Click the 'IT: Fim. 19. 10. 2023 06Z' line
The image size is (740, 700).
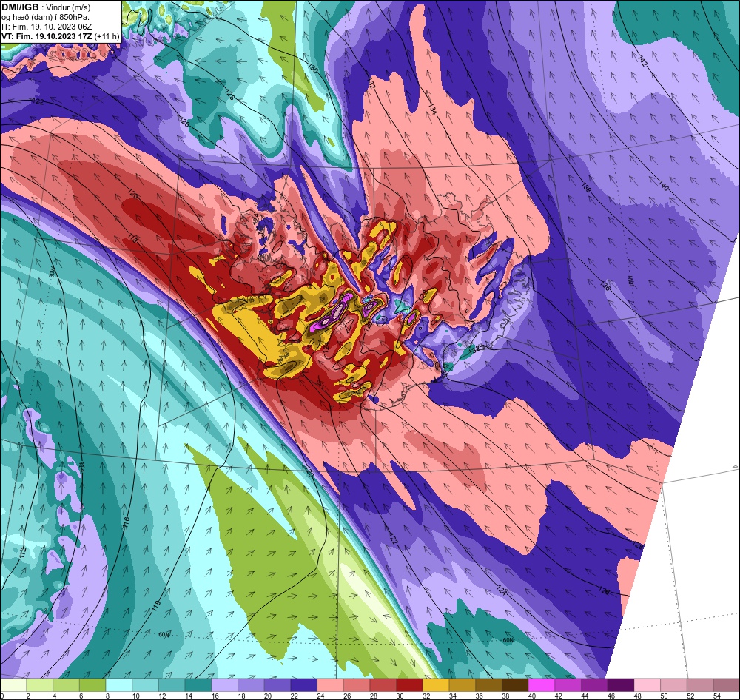[47, 27]
